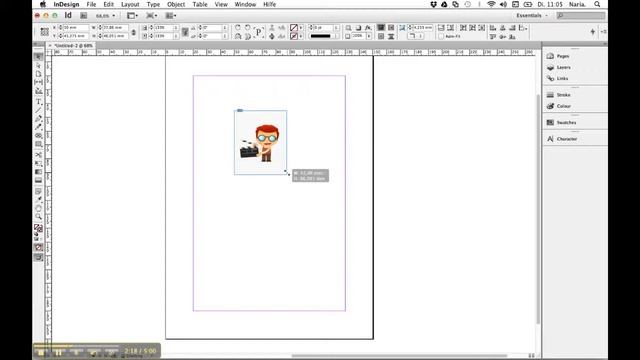Screen dimensions: 640x360
Task: Select the Line tool
Action: pyautogui.click(x=38, y=110)
